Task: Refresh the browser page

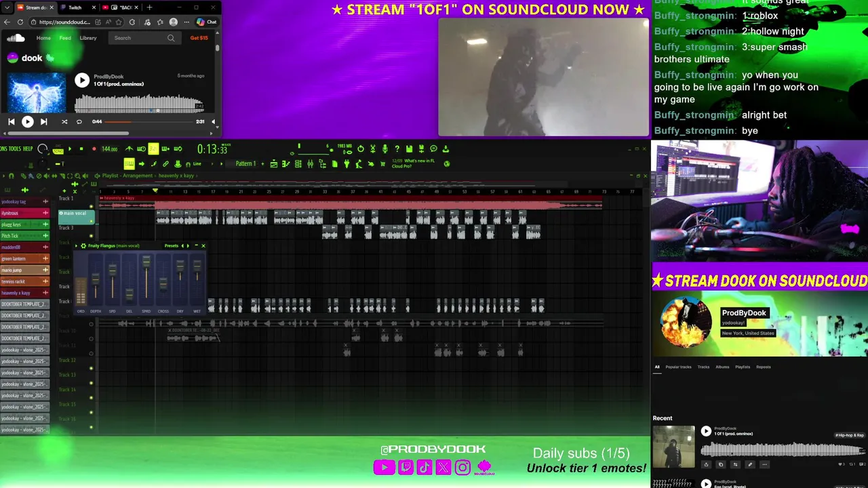Action: pos(20,22)
